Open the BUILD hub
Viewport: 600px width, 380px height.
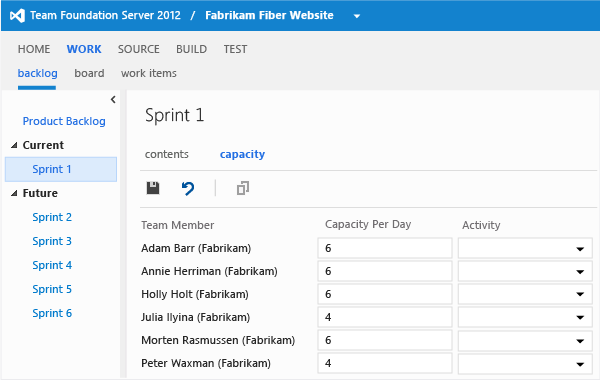tap(191, 49)
